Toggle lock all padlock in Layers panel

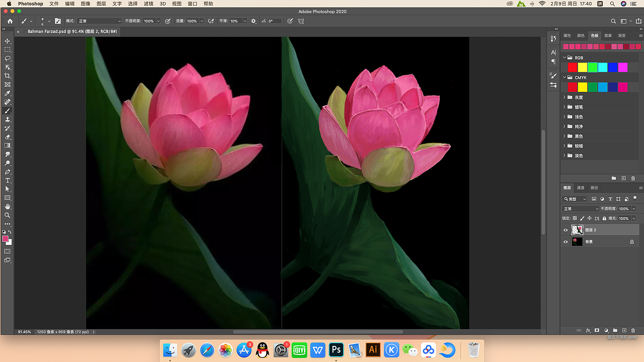pos(604,218)
